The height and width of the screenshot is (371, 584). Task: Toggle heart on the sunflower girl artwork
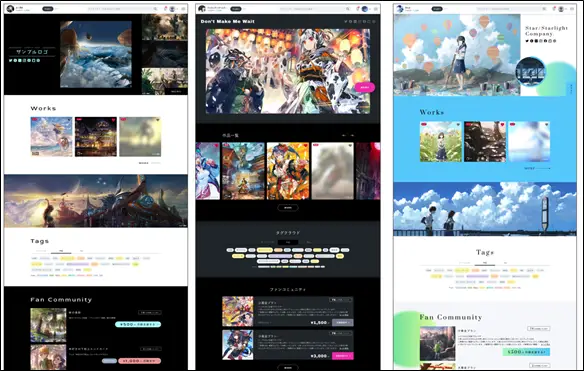(x=458, y=125)
